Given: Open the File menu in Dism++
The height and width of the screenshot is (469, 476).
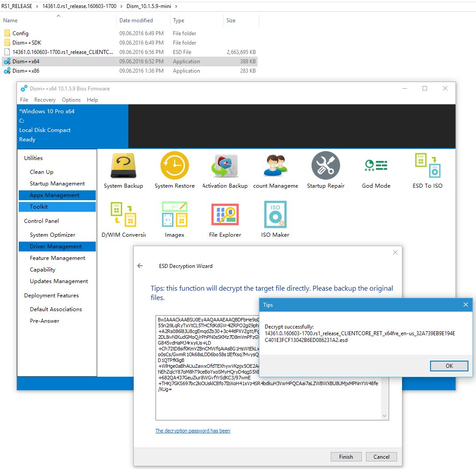Looking at the screenshot, I should tap(24, 99).
